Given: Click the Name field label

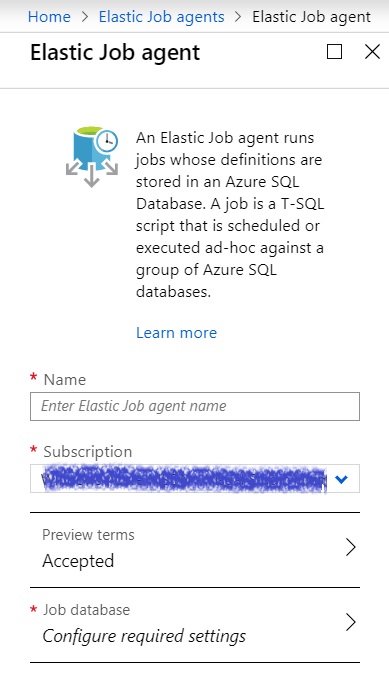Looking at the screenshot, I should (x=65, y=380).
